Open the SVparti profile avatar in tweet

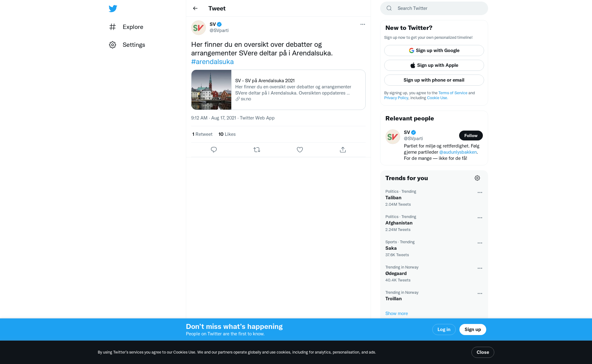point(199,28)
